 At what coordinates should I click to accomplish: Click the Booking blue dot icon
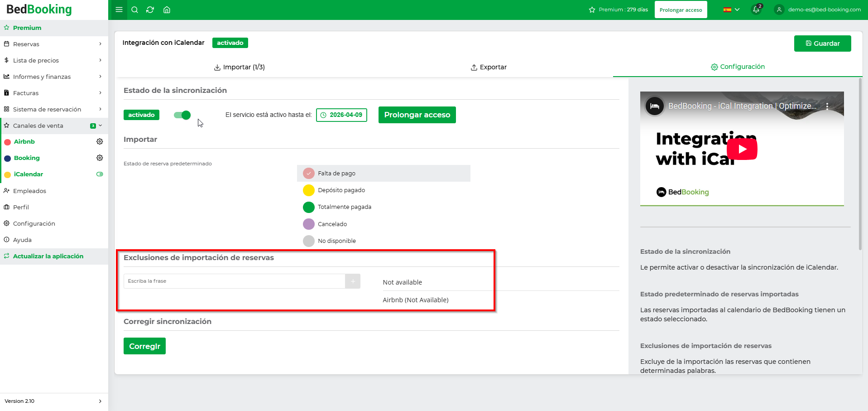7,159
